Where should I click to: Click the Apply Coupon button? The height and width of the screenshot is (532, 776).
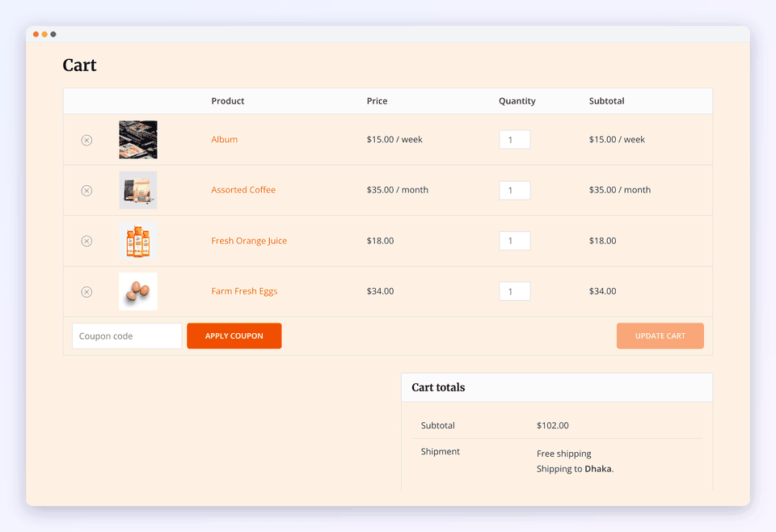(234, 336)
